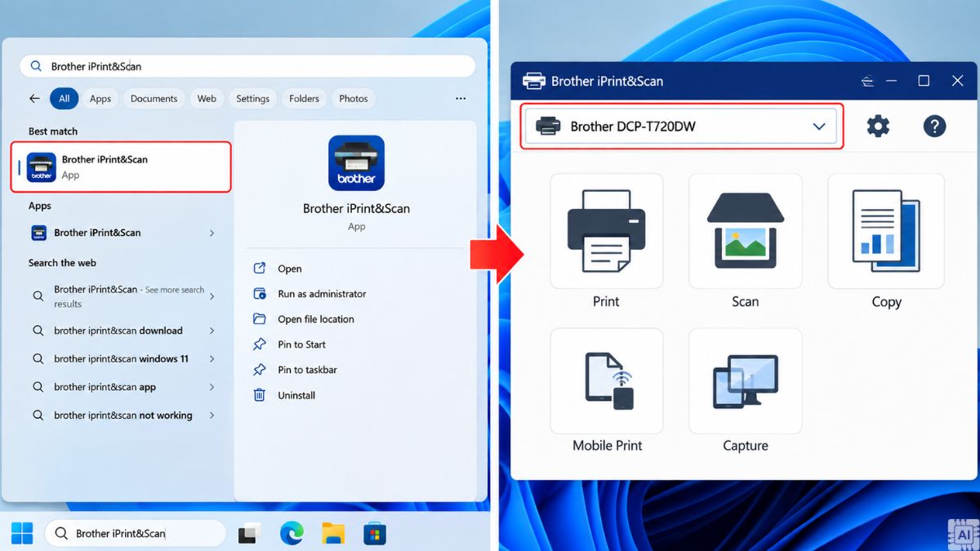Click the Open file location folder icon
The height and width of the screenshot is (551, 980).
coord(260,319)
